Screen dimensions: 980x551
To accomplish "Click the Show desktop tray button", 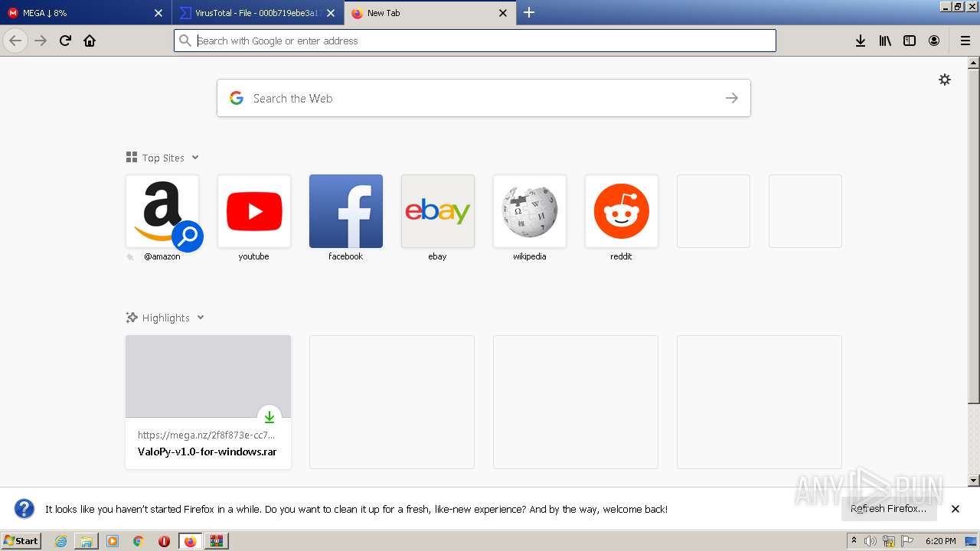I will [972, 541].
